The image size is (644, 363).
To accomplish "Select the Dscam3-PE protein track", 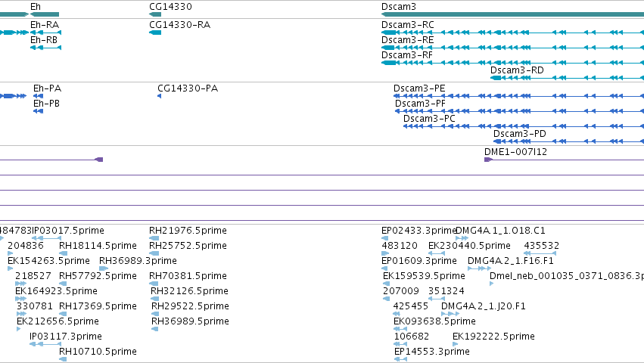I will point(518,96).
